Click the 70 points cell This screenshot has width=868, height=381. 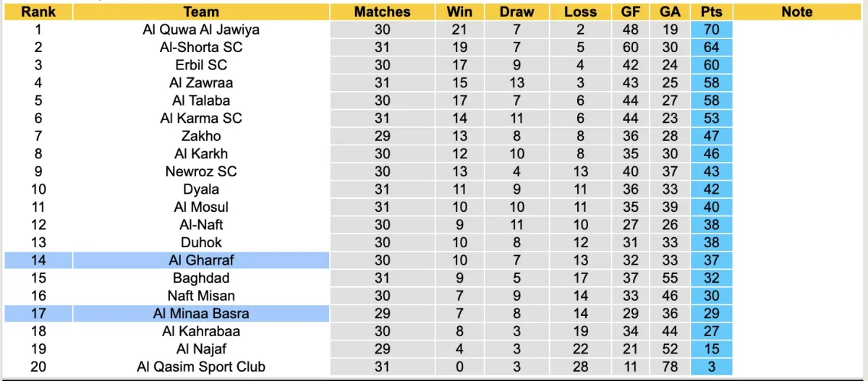711,30
